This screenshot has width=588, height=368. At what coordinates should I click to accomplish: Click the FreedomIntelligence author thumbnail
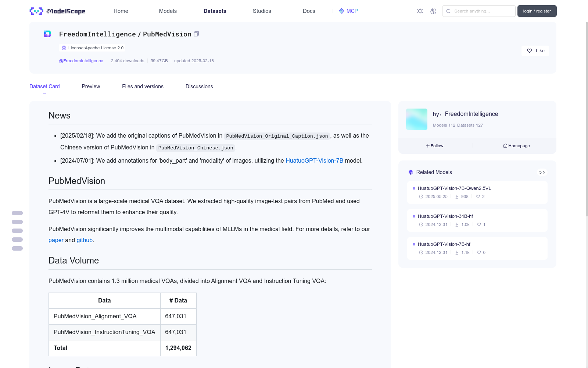pos(417,119)
